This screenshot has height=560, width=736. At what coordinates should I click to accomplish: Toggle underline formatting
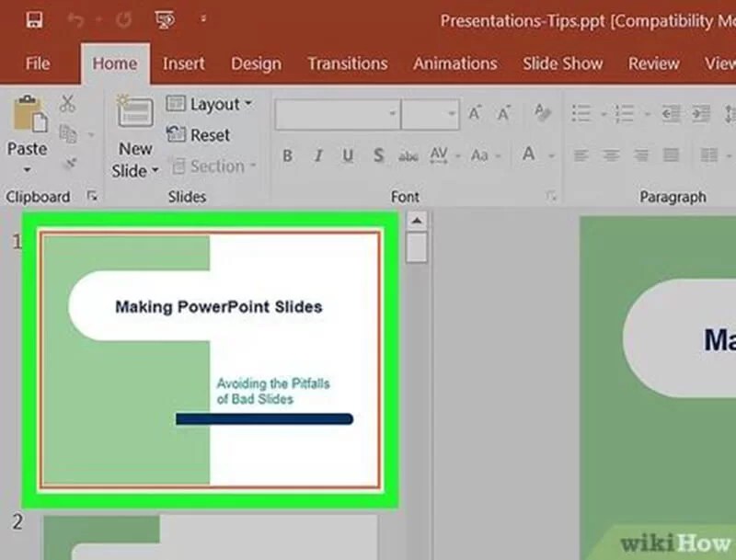tap(347, 156)
